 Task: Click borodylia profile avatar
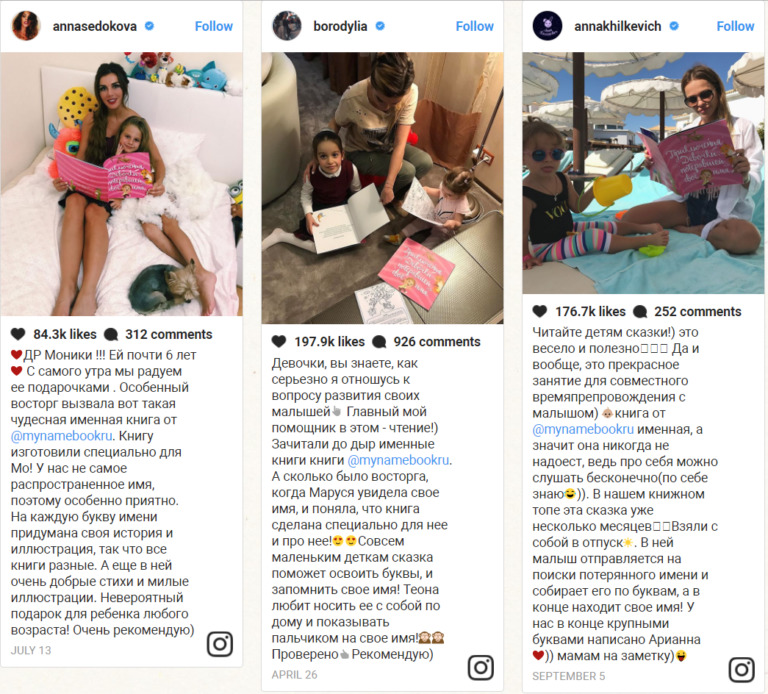287,25
